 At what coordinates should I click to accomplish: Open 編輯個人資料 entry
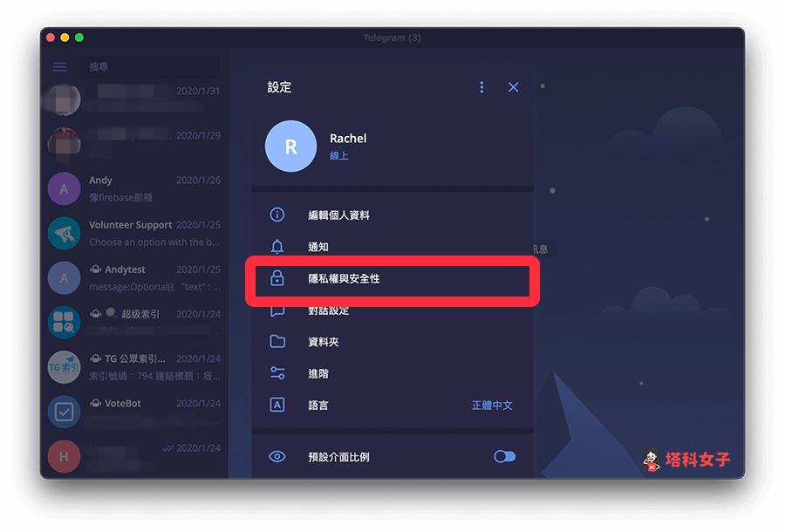pyautogui.click(x=392, y=215)
